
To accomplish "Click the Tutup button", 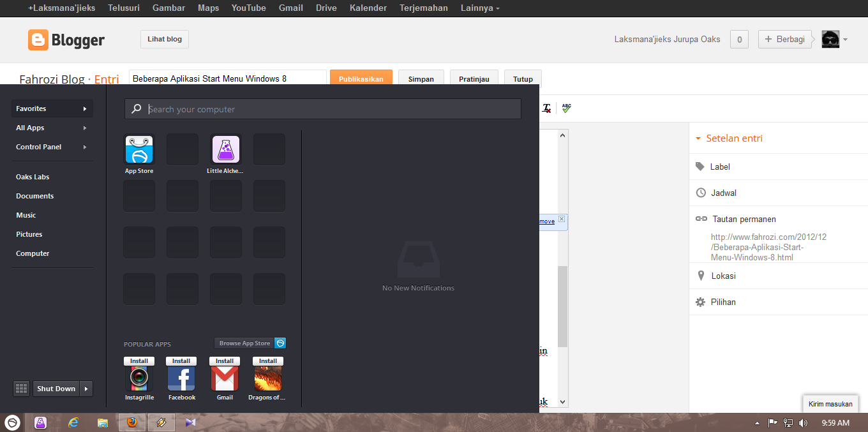I will click(523, 78).
